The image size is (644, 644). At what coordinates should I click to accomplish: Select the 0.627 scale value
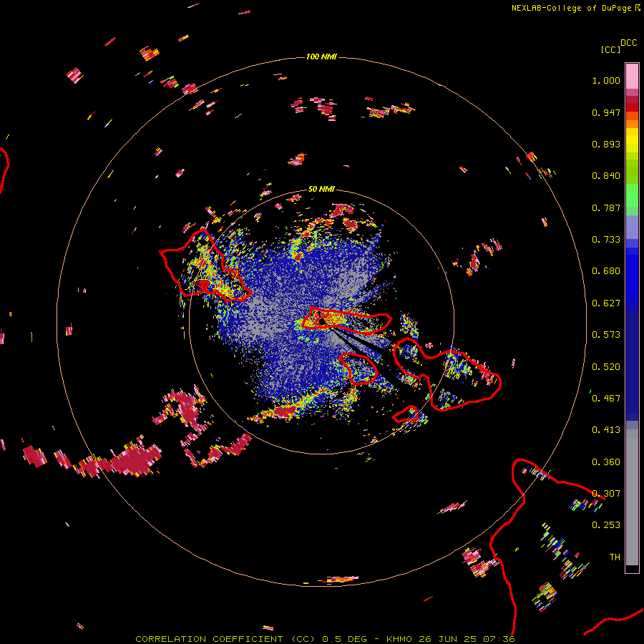tap(606, 303)
